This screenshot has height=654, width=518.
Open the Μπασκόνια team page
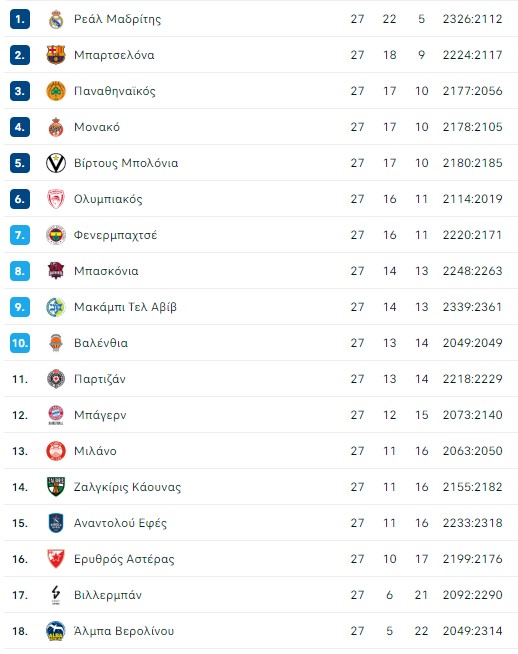[106, 271]
